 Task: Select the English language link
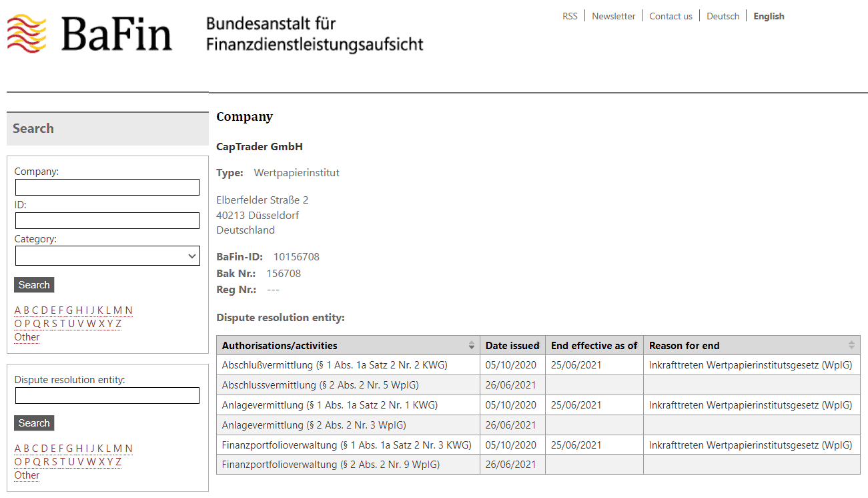[x=769, y=16]
